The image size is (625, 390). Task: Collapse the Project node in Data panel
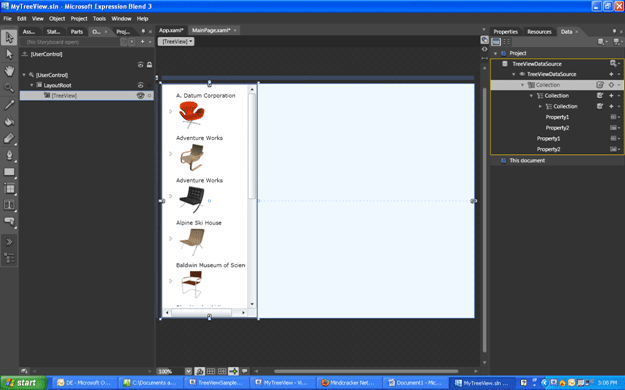495,53
